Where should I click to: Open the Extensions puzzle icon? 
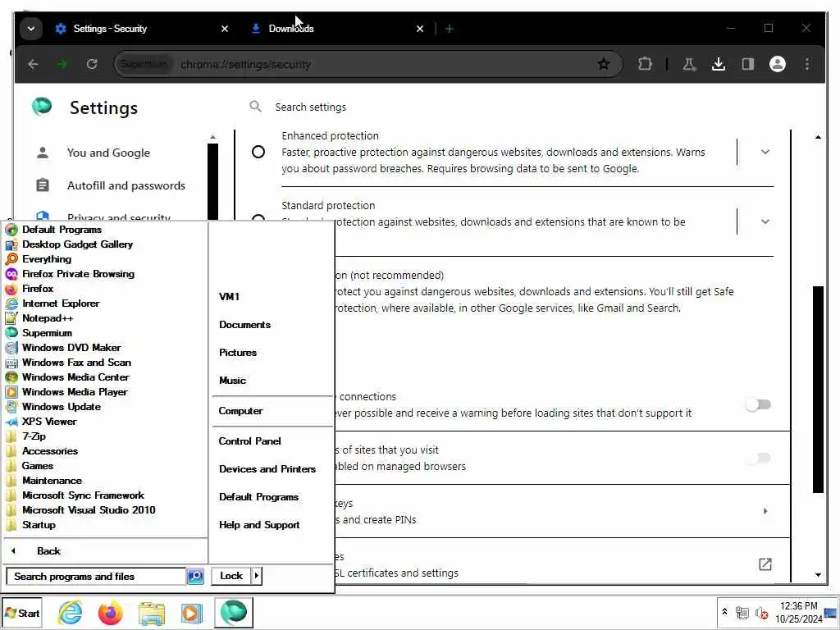(x=645, y=64)
